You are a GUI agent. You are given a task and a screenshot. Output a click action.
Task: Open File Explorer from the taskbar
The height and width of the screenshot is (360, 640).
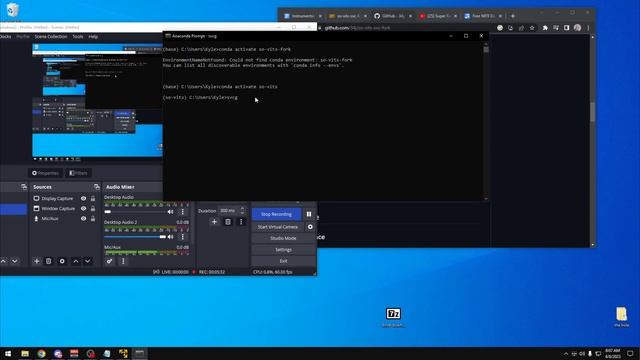[25, 353]
